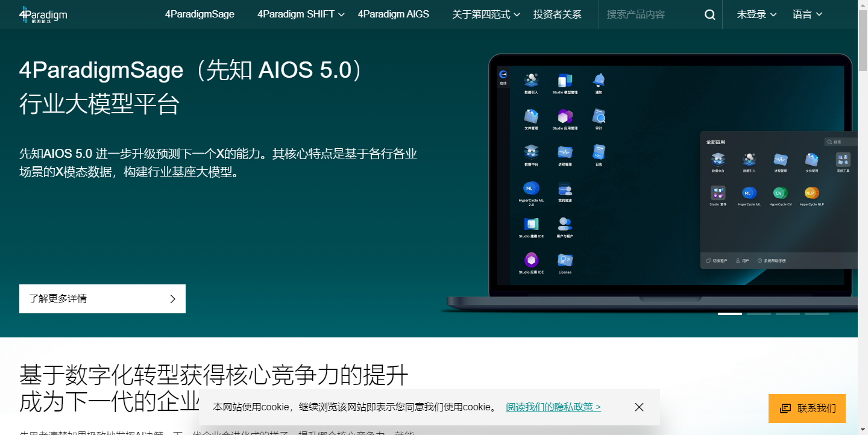Click the 4ParadigmSage（先知 AIOS 5.0）banner heading

192,70
